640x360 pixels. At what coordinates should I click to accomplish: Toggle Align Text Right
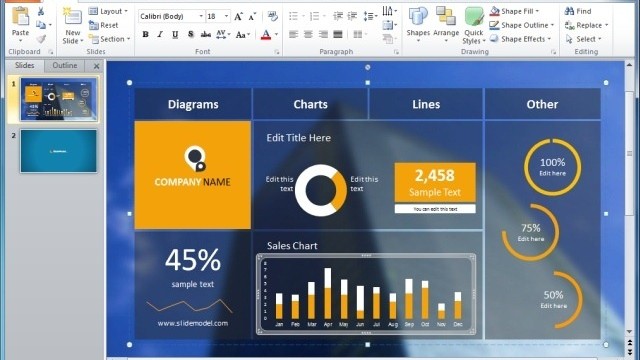coord(323,35)
